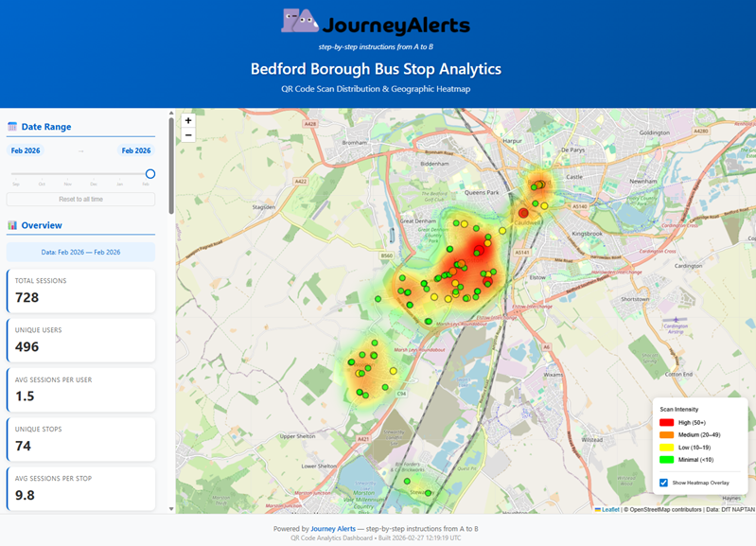
Task: Click the 'Biddenham' map label
Action: click(x=434, y=164)
